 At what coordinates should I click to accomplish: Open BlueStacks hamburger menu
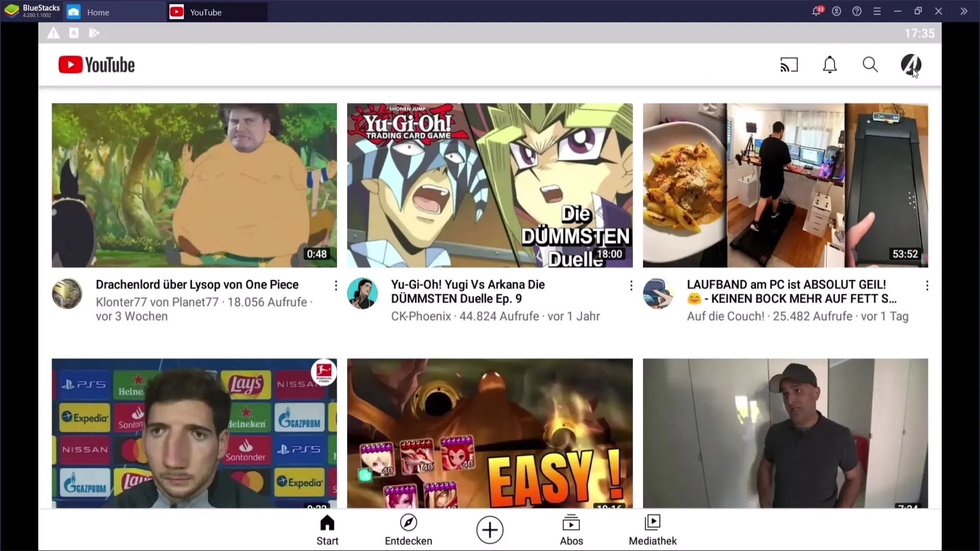pos(877,11)
